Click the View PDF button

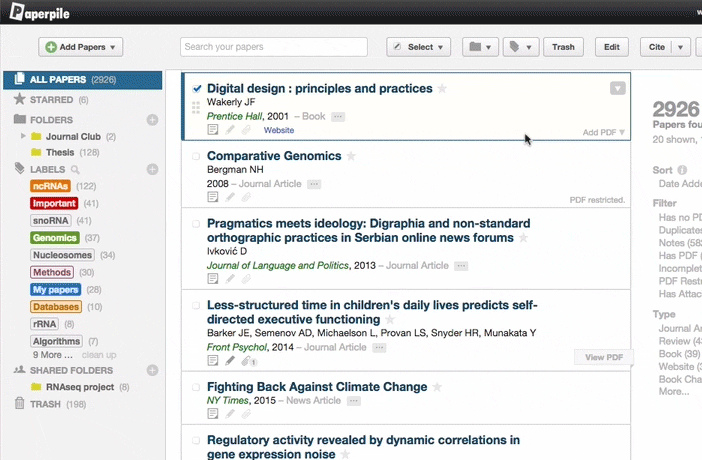pos(603,357)
